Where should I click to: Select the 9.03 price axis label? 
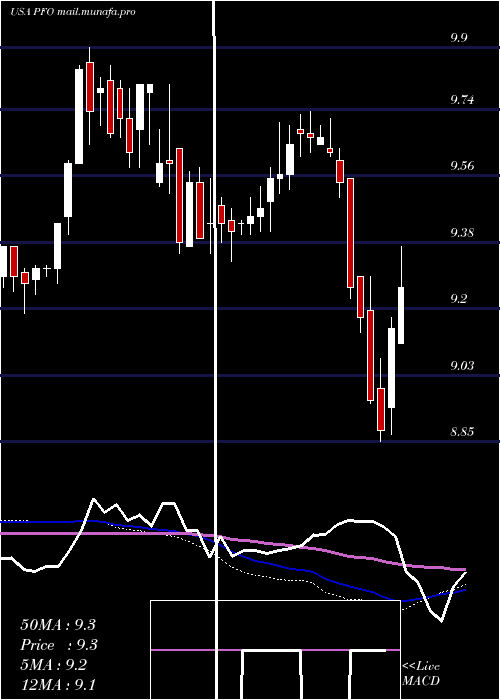point(462,366)
